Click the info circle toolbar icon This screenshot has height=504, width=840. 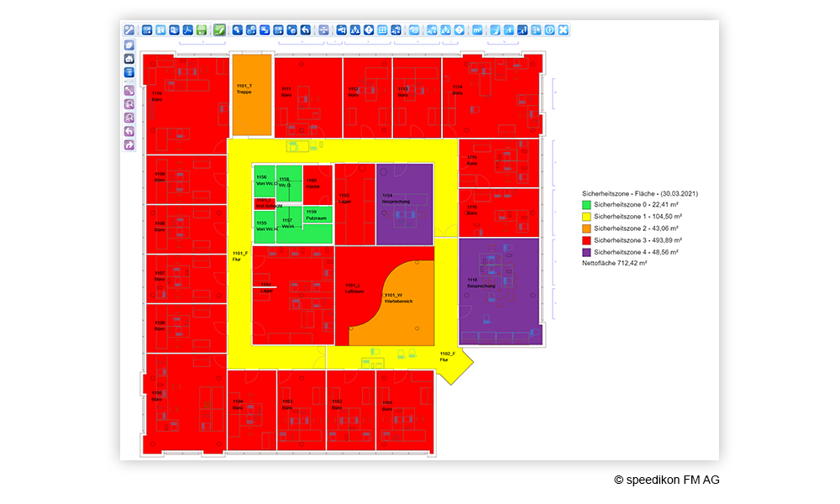549,30
